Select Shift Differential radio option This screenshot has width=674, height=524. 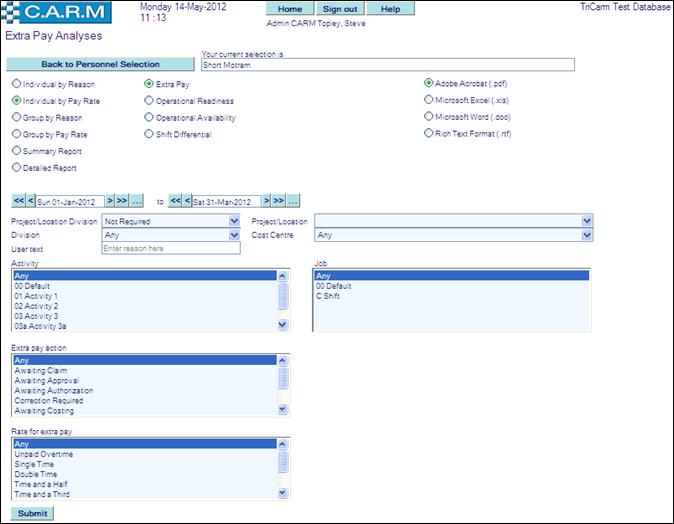point(149,133)
